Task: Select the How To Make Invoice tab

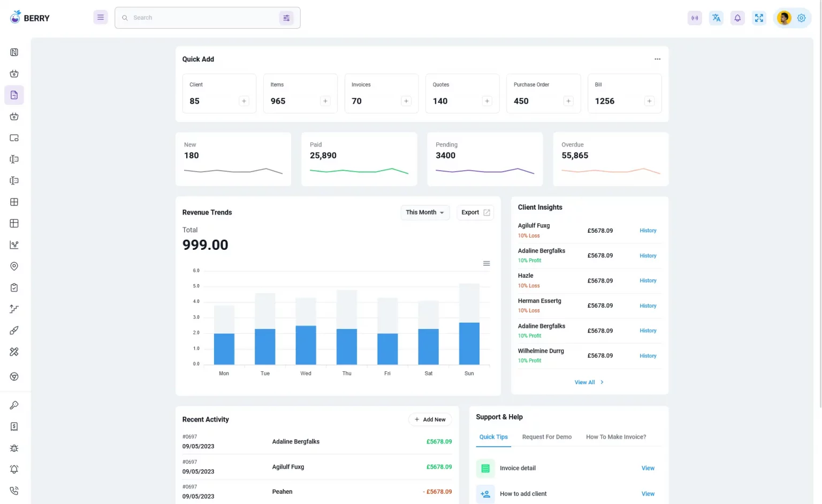Action: pyautogui.click(x=615, y=437)
